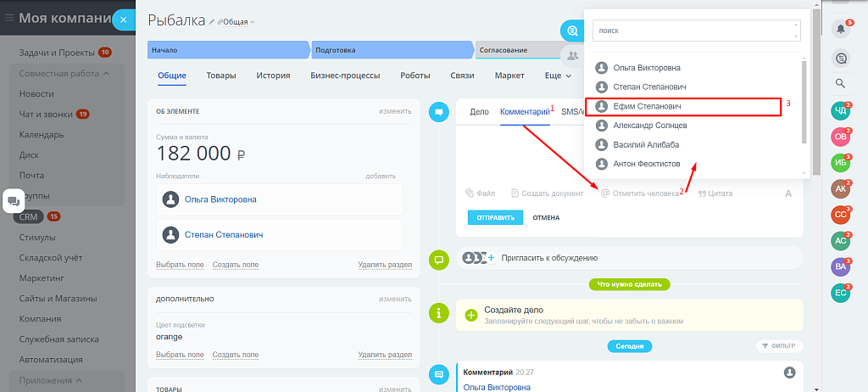Collapse the Приложения section
Screen dimensions: 868x392
[50, 380]
